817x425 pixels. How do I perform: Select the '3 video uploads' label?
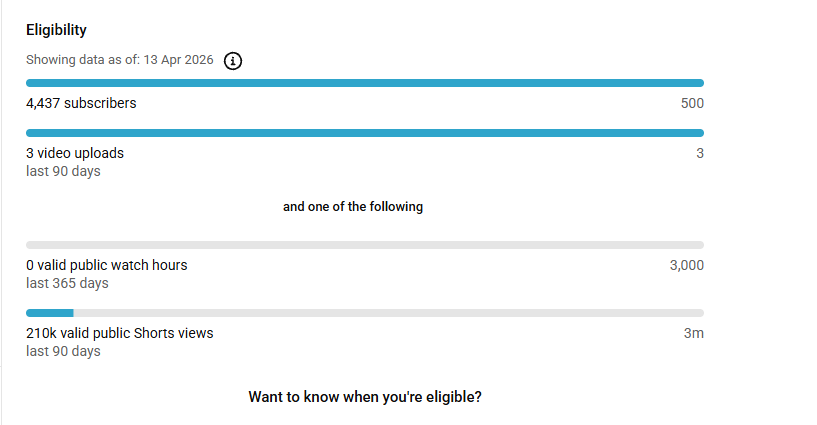(75, 153)
